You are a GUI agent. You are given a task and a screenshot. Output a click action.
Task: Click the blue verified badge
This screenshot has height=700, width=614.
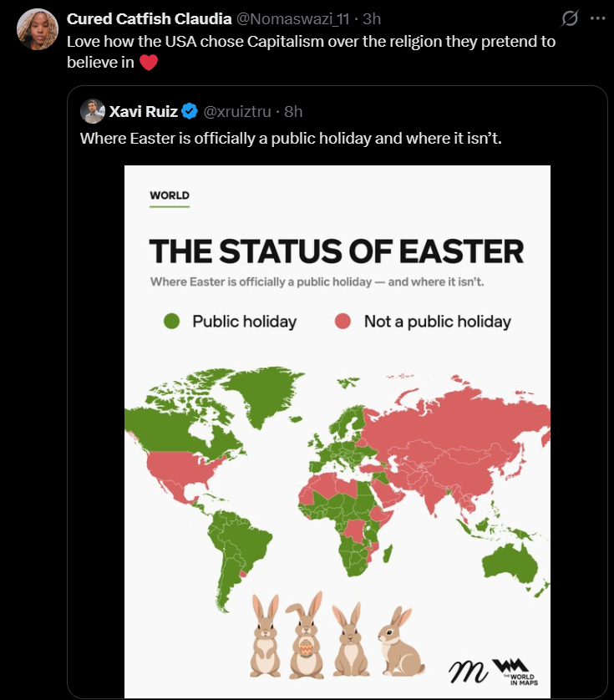pos(190,111)
